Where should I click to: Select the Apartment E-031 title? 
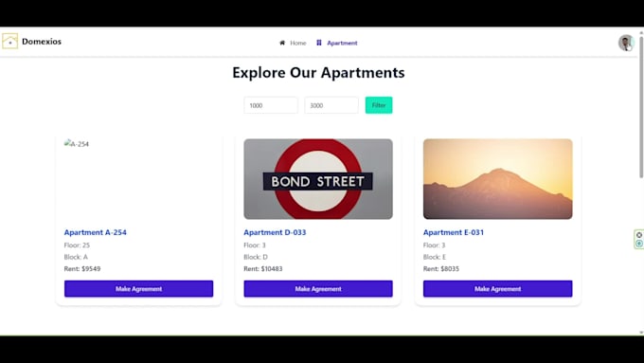[x=454, y=232]
